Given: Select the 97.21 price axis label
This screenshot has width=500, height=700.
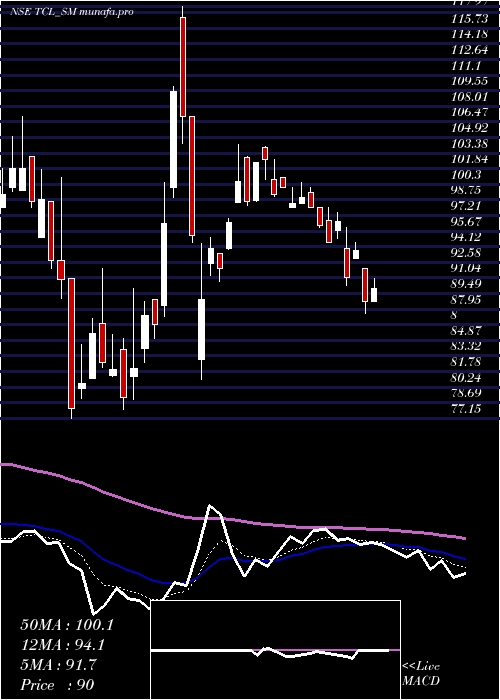Looking at the screenshot, I should point(467,206).
